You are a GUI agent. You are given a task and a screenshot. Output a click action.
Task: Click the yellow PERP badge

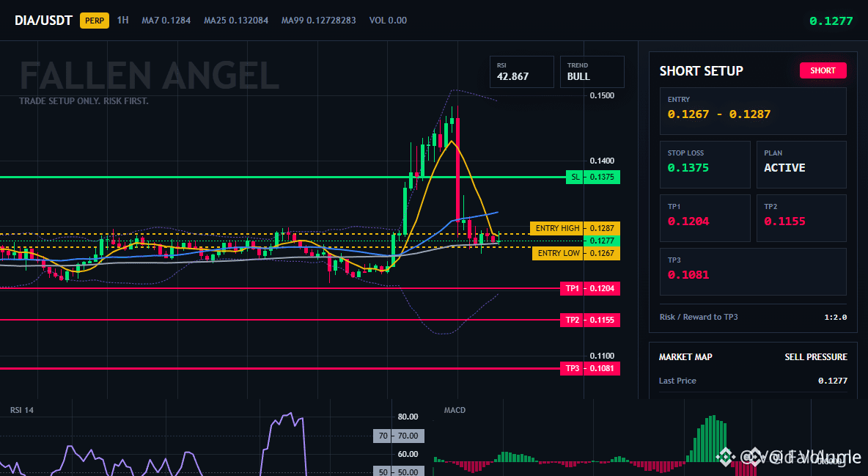tap(95, 21)
